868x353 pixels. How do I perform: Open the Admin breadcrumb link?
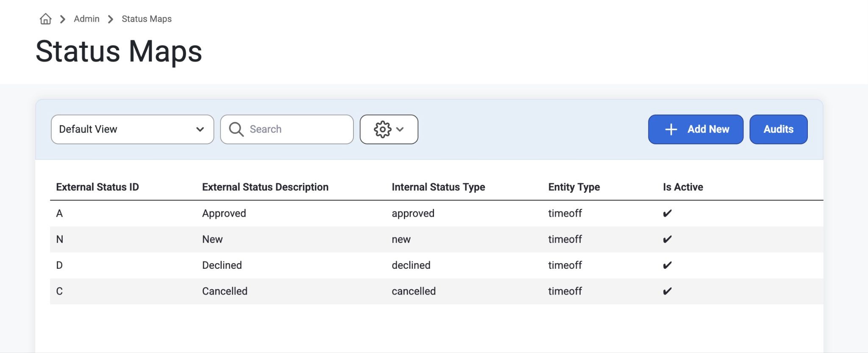point(86,19)
